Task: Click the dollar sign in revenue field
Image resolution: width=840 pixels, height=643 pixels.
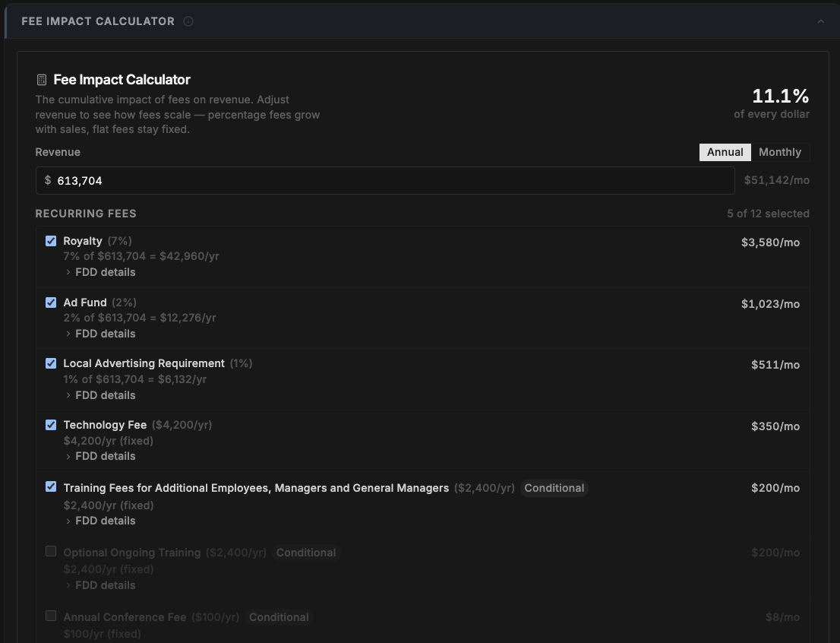Action: (x=48, y=180)
